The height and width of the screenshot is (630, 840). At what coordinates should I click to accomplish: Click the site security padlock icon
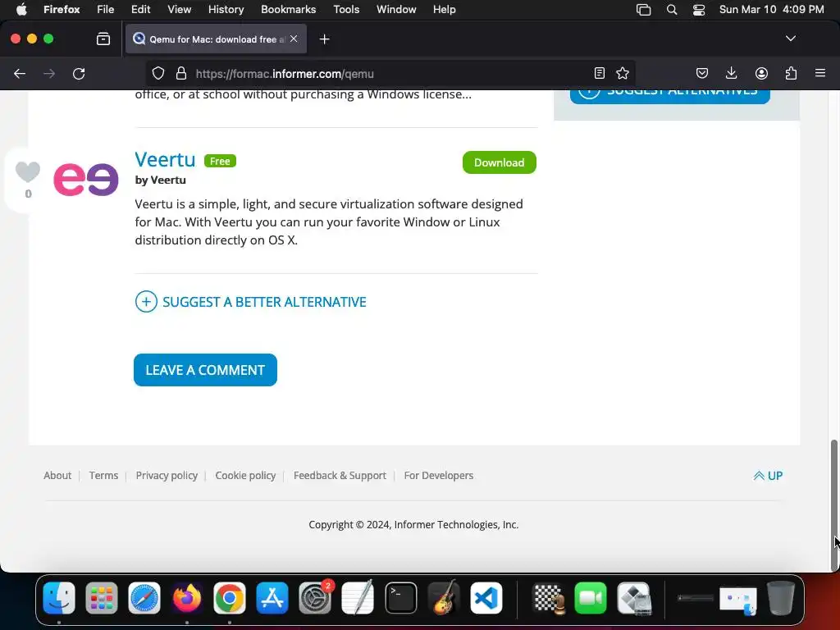181,73
